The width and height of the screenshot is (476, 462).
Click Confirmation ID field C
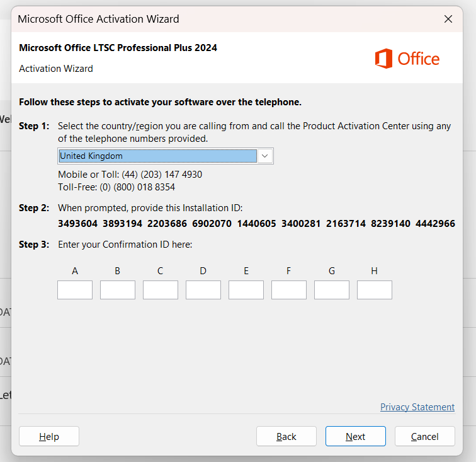click(161, 290)
